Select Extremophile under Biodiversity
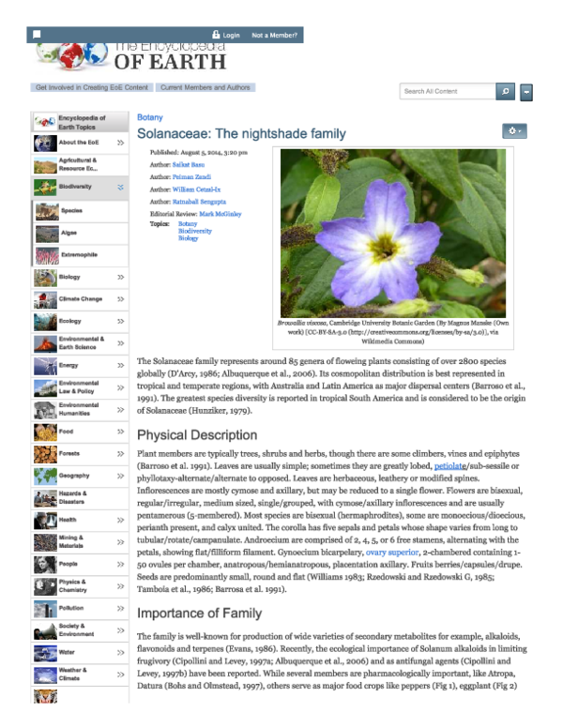Image resolution: width=563 pixels, height=728 pixels. [x=80, y=255]
